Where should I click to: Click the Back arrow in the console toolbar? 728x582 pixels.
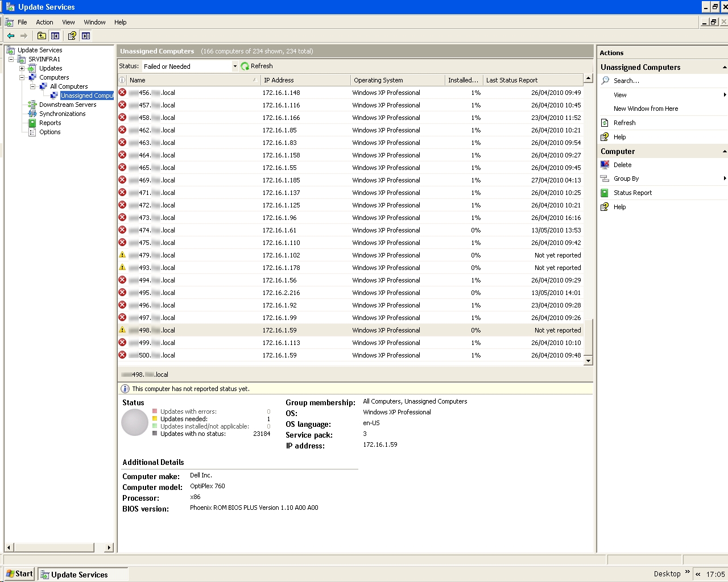point(10,35)
